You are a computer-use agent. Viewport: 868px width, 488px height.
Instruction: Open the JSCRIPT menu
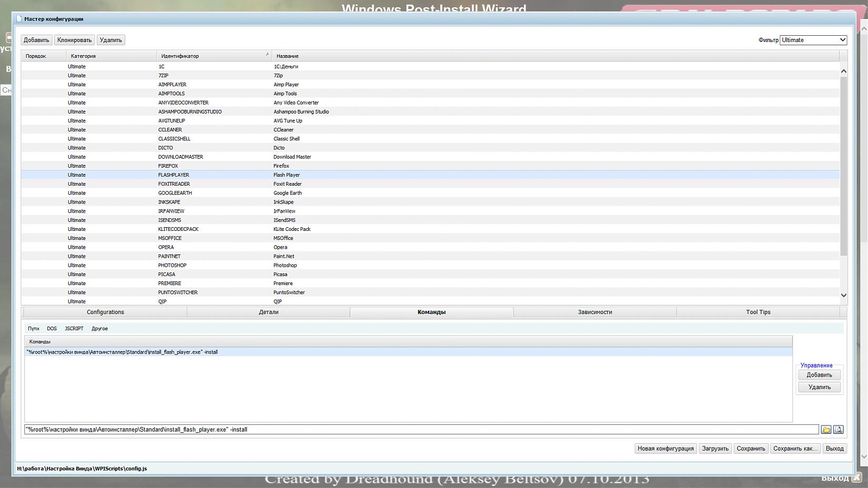(74, 329)
